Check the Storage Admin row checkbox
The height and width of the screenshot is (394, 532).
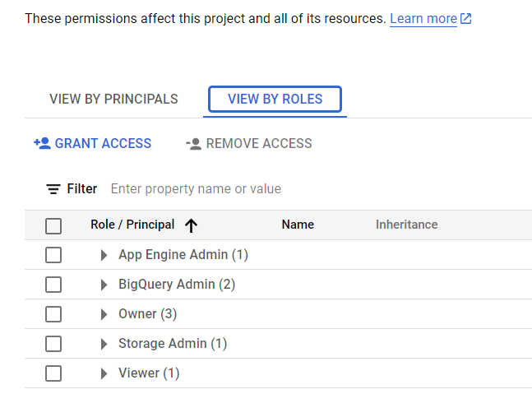click(53, 344)
